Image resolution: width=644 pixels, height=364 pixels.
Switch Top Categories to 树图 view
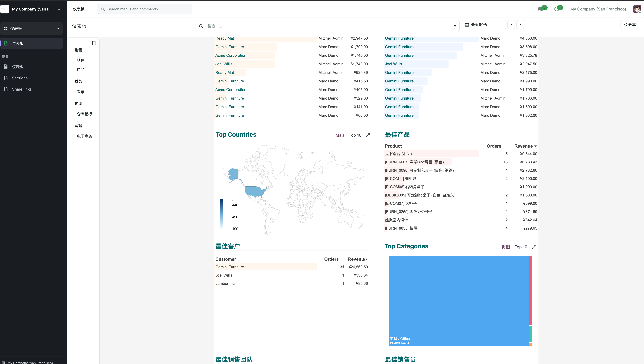pos(506,247)
